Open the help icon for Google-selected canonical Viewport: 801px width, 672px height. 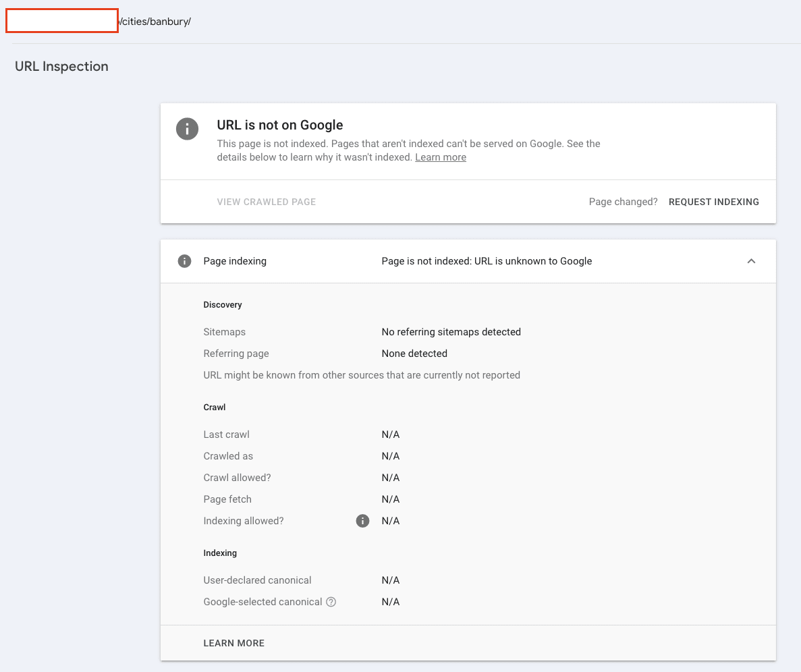[x=331, y=602]
